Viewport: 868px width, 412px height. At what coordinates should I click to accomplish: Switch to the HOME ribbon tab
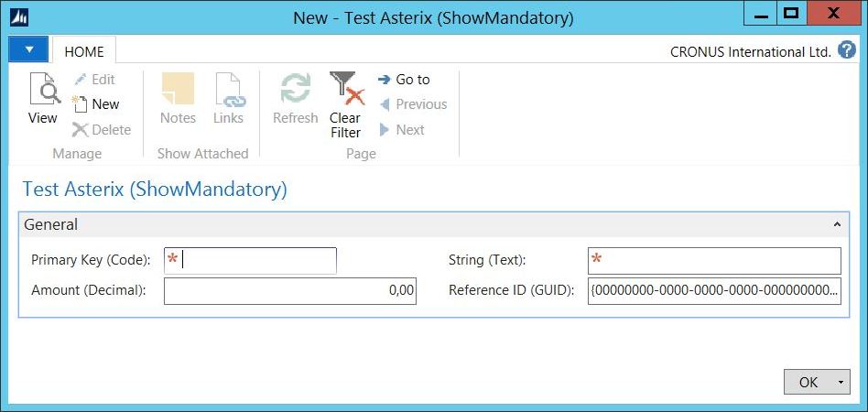pos(84,51)
